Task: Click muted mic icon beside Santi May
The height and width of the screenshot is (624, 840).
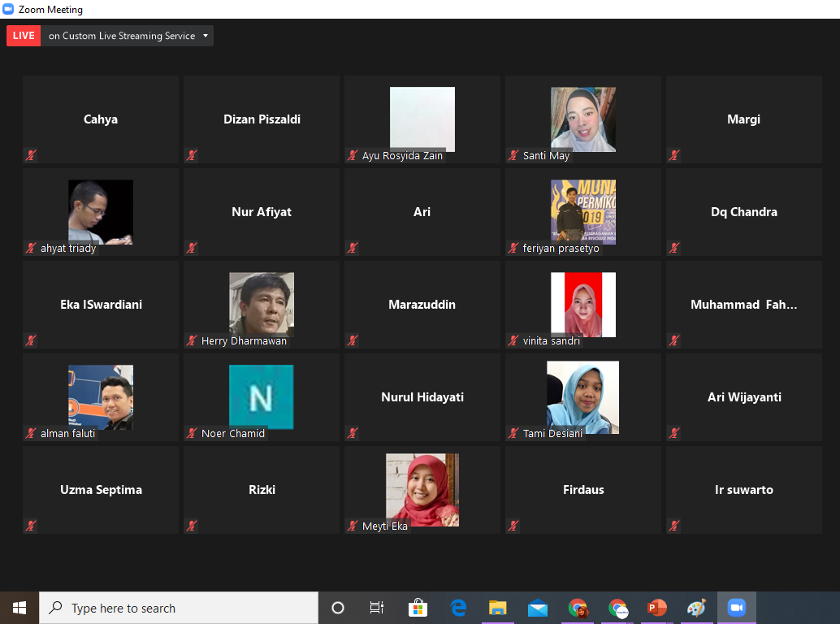Action: pos(513,155)
